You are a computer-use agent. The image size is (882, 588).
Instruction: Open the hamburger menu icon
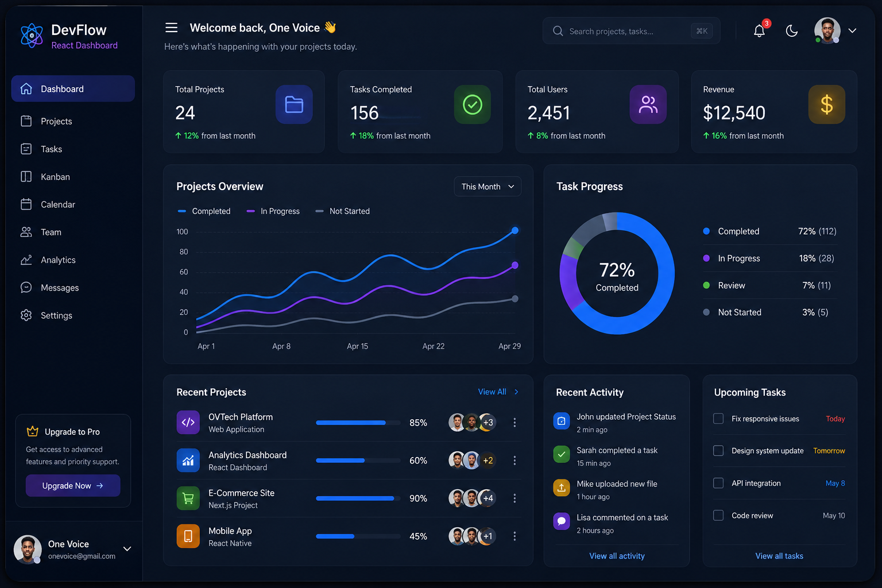[171, 28]
